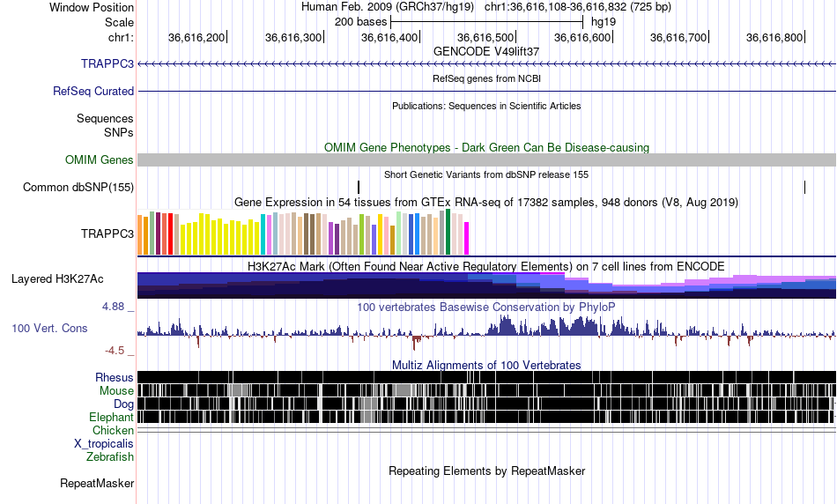
Task: Click the TRAPPC3 GENCODE track label
Action: (x=107, y=64)
